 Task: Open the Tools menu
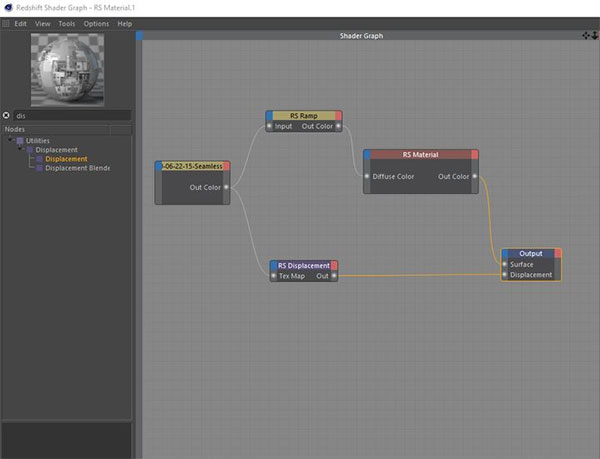click(x=66, y=23)
